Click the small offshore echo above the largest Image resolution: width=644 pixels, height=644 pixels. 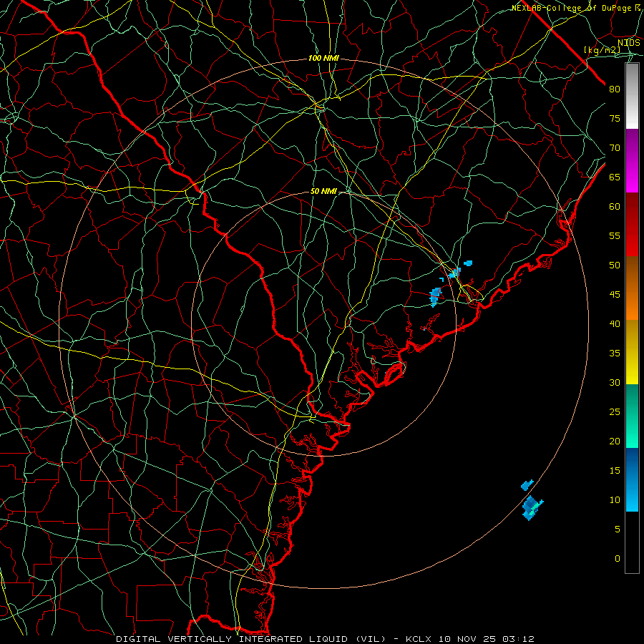(x=527, y=485)
